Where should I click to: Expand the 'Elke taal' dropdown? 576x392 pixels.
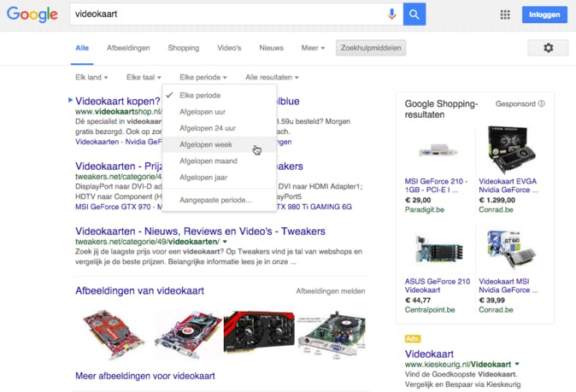(x=144, y=78)
